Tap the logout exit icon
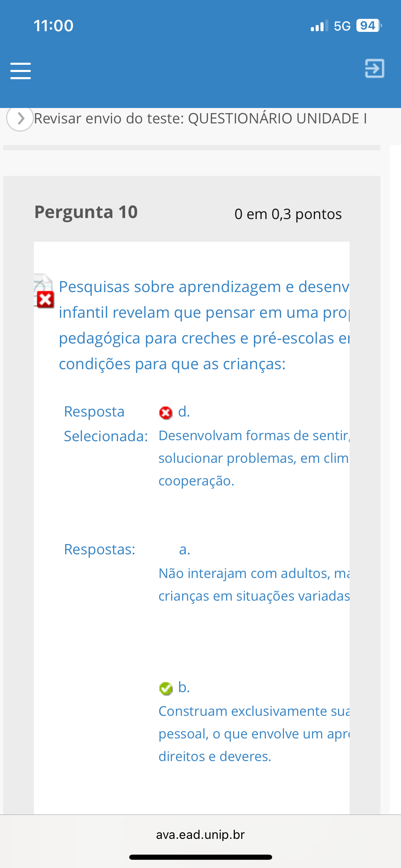 [374, 69]
